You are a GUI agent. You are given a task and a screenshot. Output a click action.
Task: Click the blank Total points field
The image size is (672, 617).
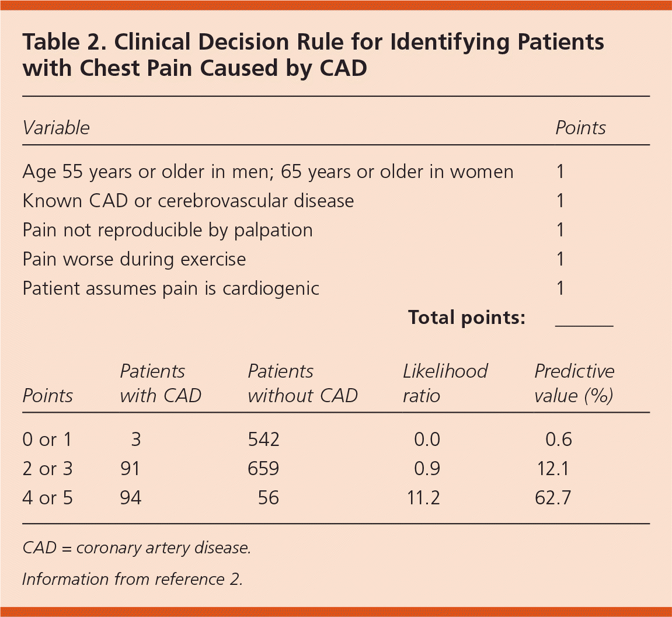click(x=584, y=318)
